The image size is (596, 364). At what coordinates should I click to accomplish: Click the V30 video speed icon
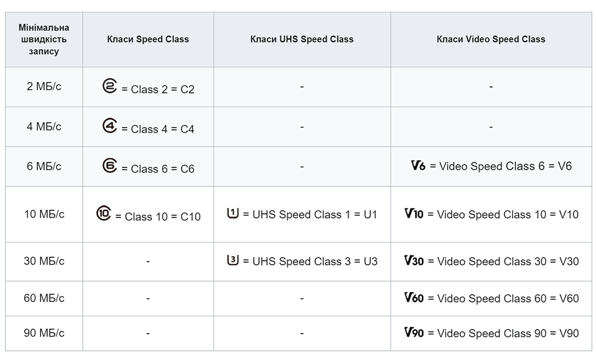[414, 261]
